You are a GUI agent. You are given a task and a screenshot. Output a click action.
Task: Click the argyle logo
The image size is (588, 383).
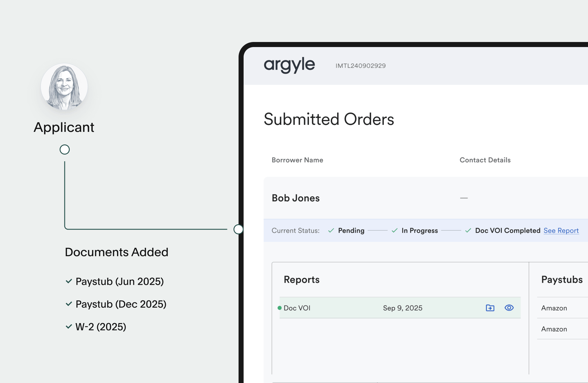pos(289,65)
